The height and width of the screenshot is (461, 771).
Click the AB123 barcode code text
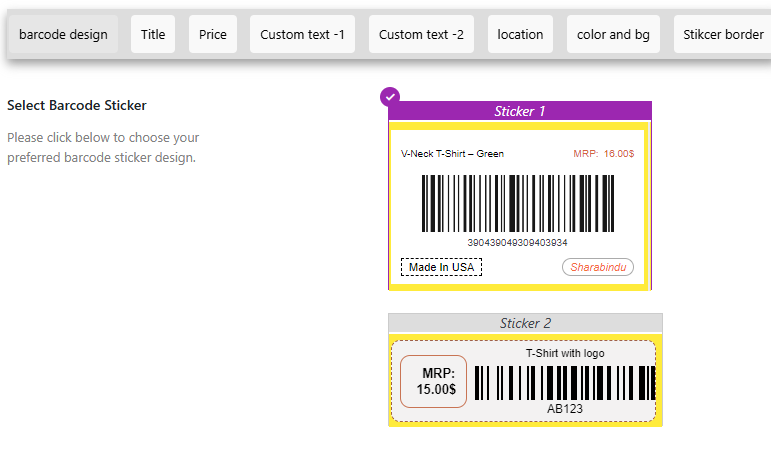(564, 409)
